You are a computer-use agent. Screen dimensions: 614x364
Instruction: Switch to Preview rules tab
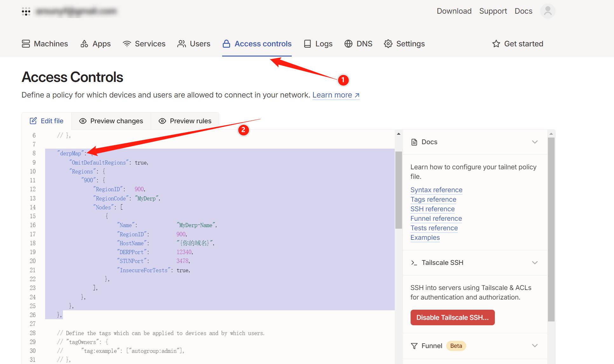[x=185, y=121]
